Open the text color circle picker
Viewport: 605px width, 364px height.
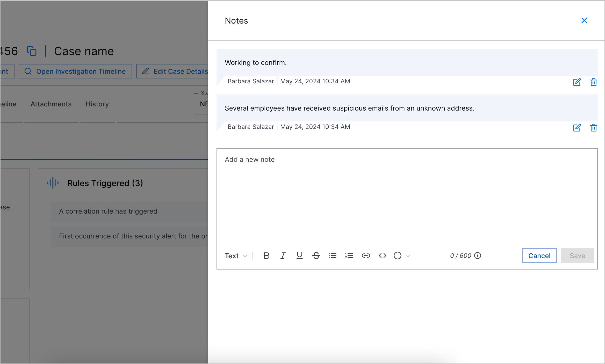tap(397, 256)
